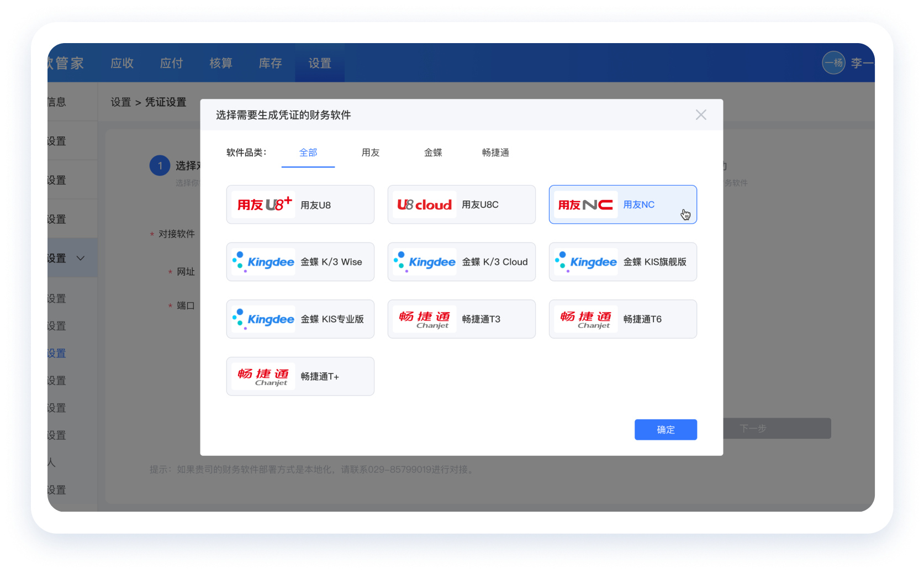924x573 pixels.
Task: Click Kingdee logo of 金蝶 KIS旗舰版
Action: [x=585, y=262]
